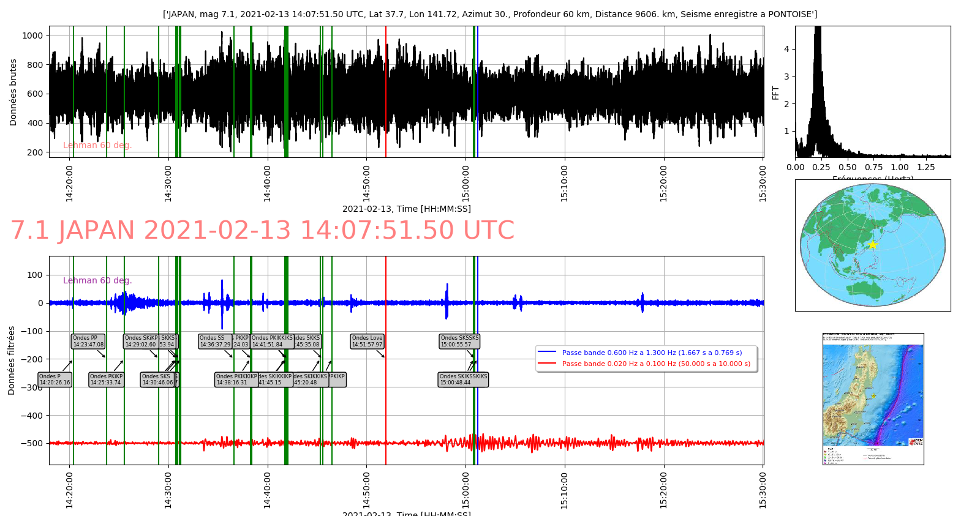This screenshot has height=516, width=980.
Task: Select the Ondes PKiKP 14:25:33.74 annotation
Action: [x=106, y=380]
